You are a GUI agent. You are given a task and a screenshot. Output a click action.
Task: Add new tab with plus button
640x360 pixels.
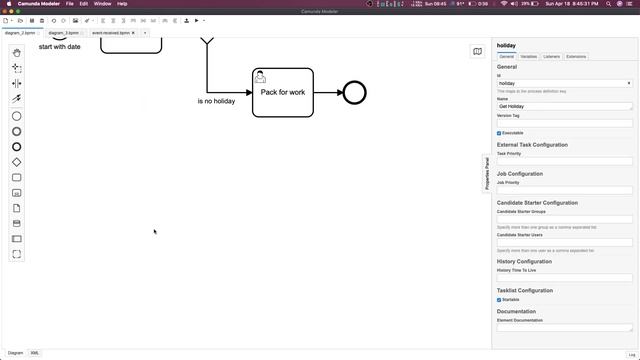pos(145,33)
